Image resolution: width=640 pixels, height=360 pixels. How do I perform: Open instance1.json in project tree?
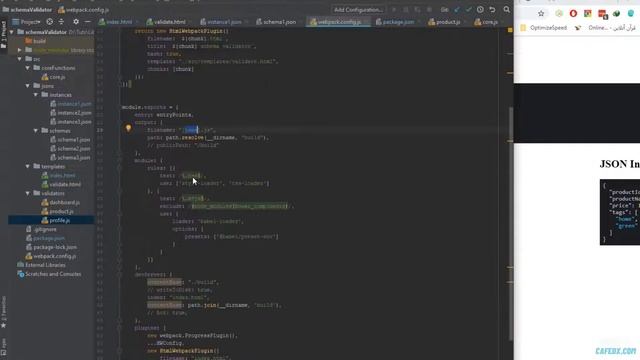(70, 104)
